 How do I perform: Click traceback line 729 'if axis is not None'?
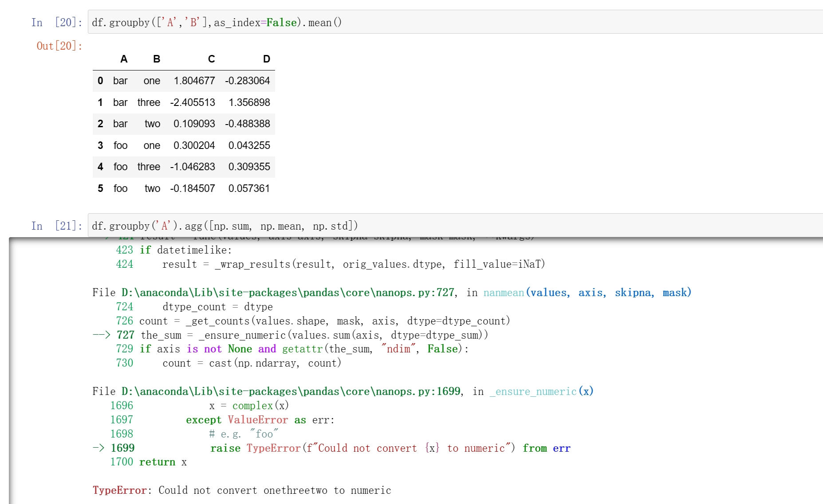point(304,349)
